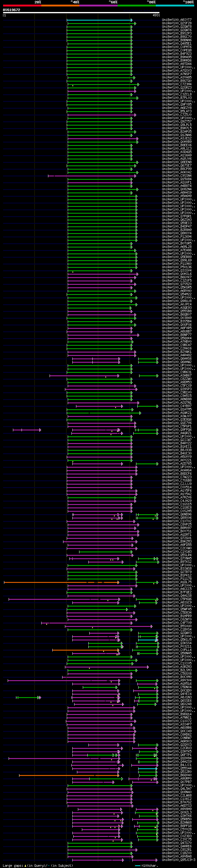The height and width of the screenshot is (868, 197).
Task: Select hit label UniRef100_B8DCF6
Action: pos(177,474)
